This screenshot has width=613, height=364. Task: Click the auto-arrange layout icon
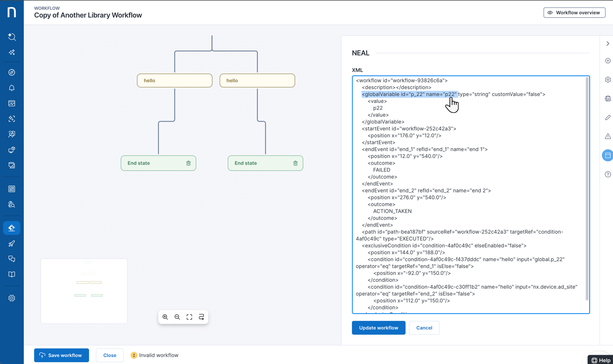coord(202,317)
